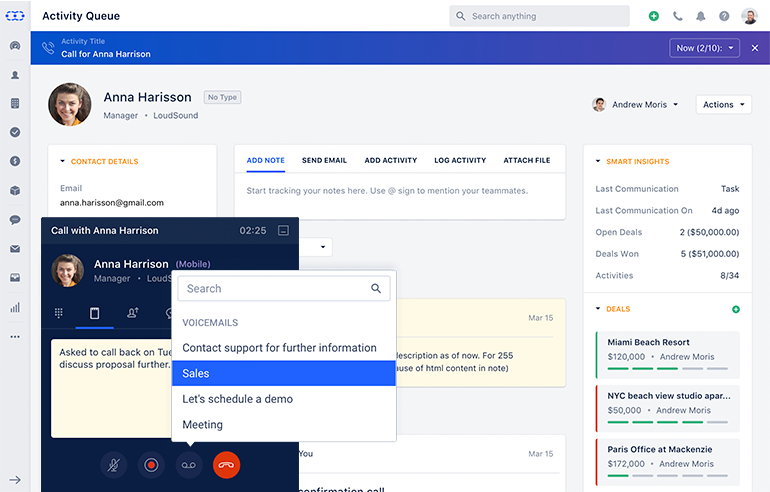The width and height of the screenshot is (770, 492).
Task: Open notifications bell in top bar
Action: coord(701,16)
